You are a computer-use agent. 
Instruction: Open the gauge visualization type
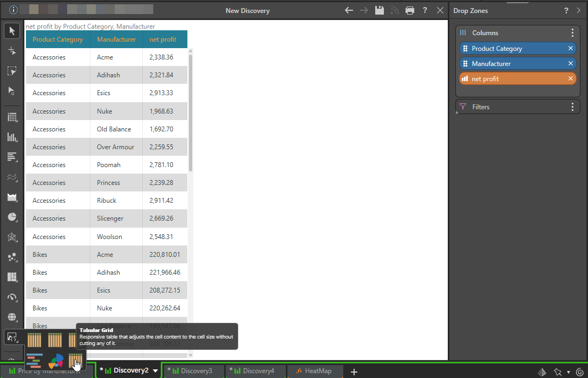point(12,297)
